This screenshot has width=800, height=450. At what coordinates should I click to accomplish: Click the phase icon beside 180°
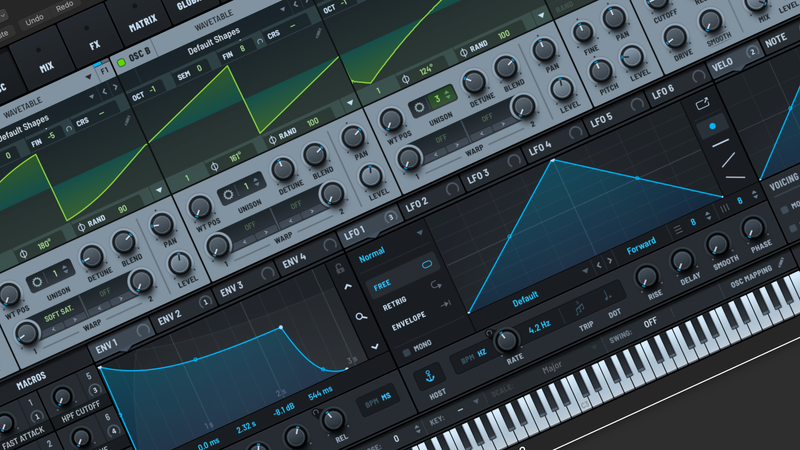tap(23, 254)
